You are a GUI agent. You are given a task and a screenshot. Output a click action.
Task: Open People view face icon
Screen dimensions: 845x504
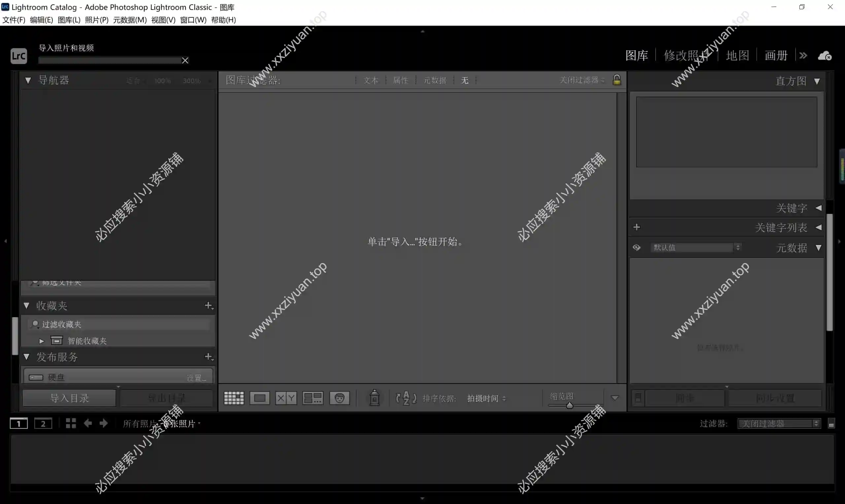click(x=339, y=398)
